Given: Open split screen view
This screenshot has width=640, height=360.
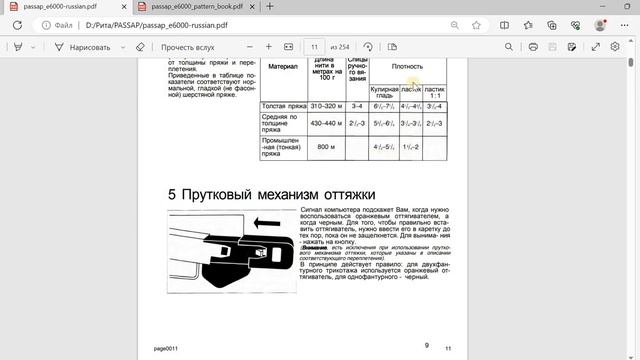Looking at the screenshot, I should pos(504,25).
